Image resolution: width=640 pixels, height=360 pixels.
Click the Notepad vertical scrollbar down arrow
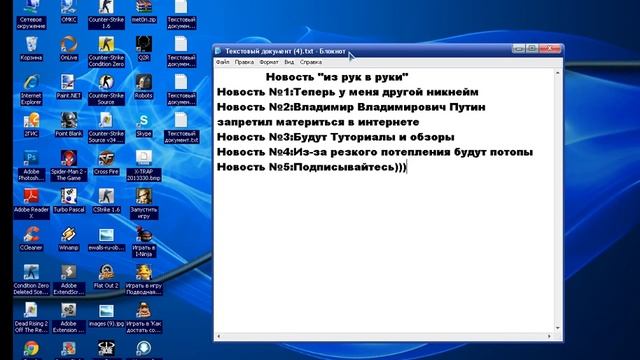558,328
